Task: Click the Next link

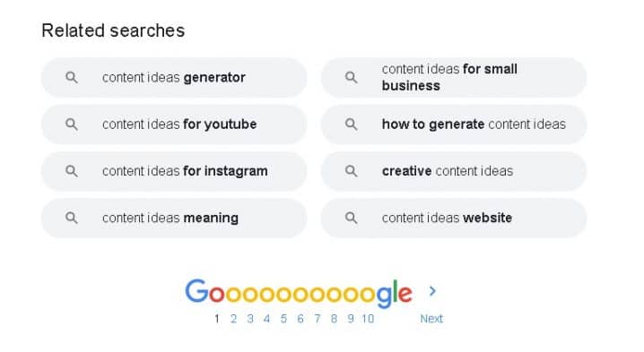Action: coord(431,318)
